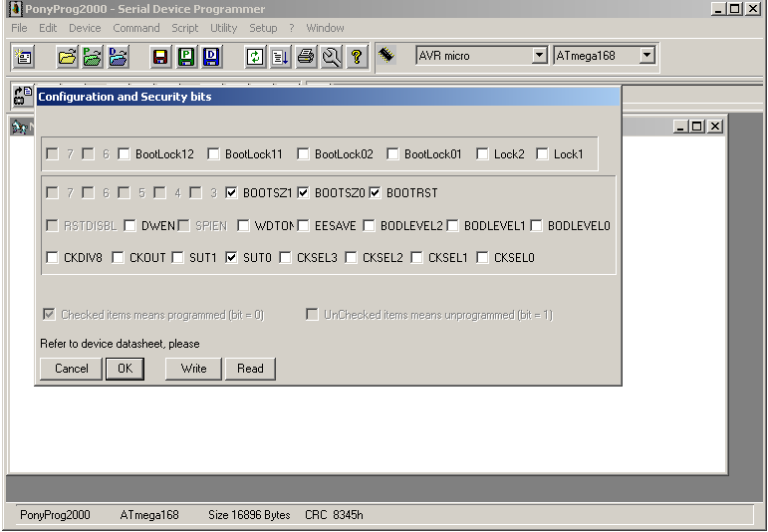768x532 pixels.
Task: Click the Configuration and Security bits title bar
Action: click(328, 97)
